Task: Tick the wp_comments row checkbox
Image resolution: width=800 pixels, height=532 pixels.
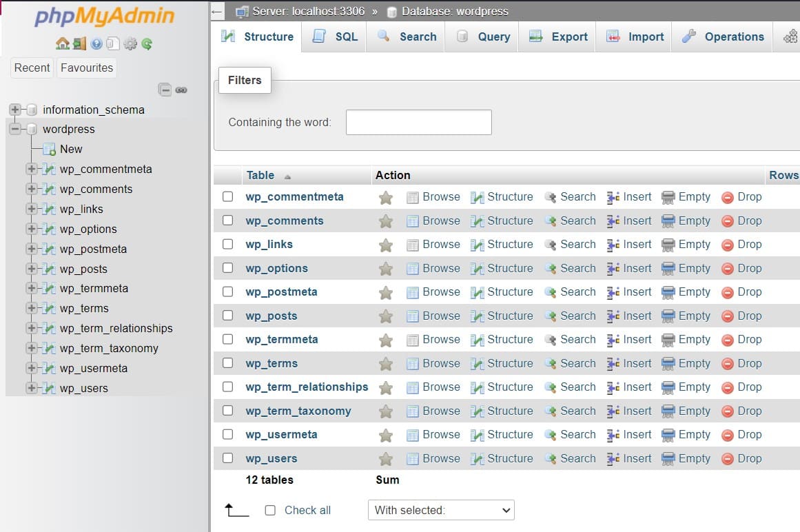Action: click(x=228, y=221)
